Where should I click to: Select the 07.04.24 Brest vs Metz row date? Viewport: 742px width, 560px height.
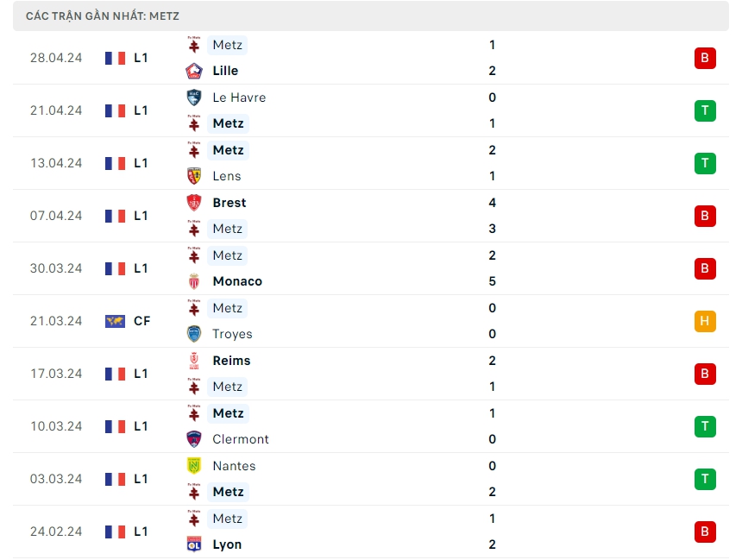point(56,216)
